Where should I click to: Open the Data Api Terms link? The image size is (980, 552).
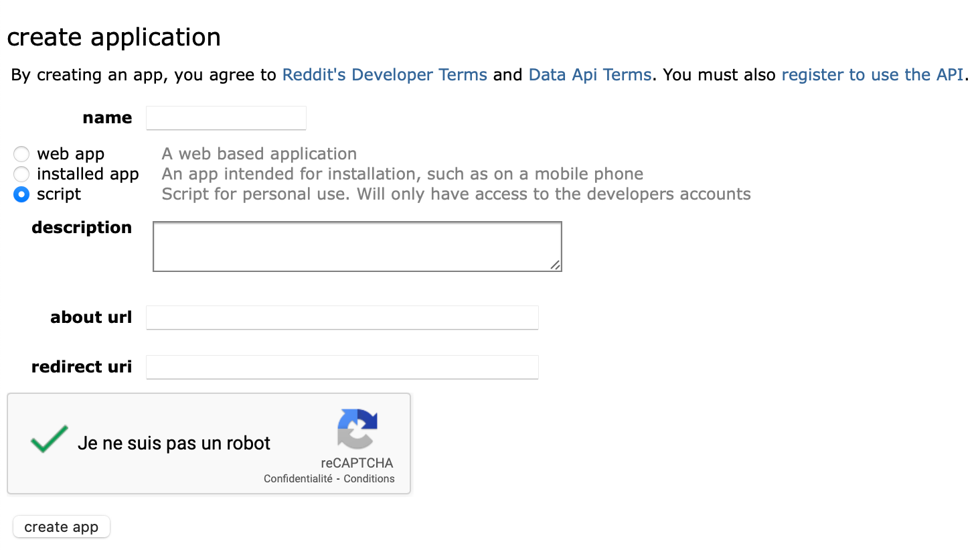pos(590,74)
